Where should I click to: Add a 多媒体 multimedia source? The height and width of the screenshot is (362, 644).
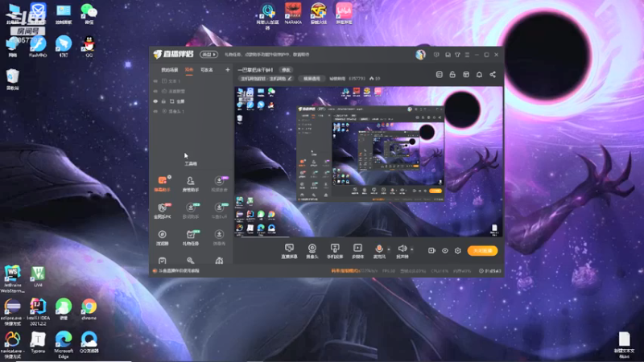(357, 251)
